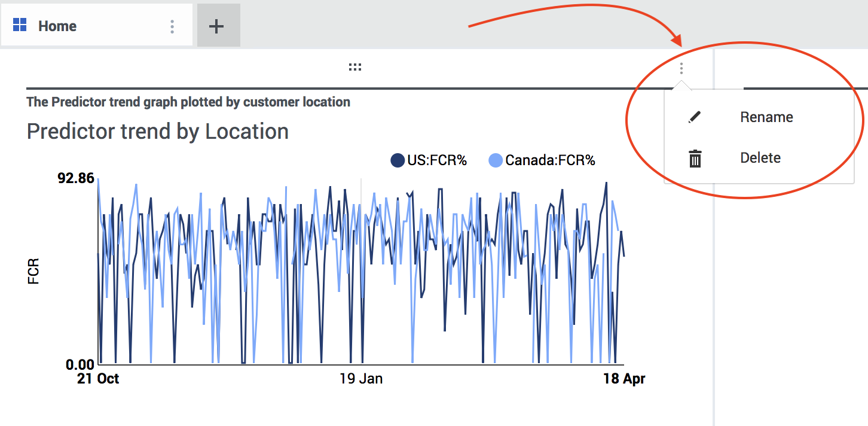Screen dimensions: 868x426
Task: Toggle the US:FCR% series legend label
Action: pyautogui.click(x=436, y=160)
